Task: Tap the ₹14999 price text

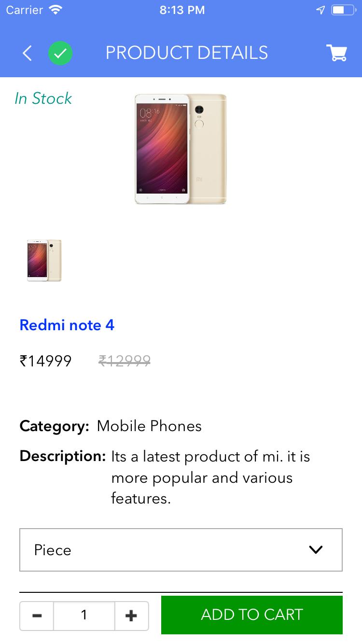Action: (46, 361)
